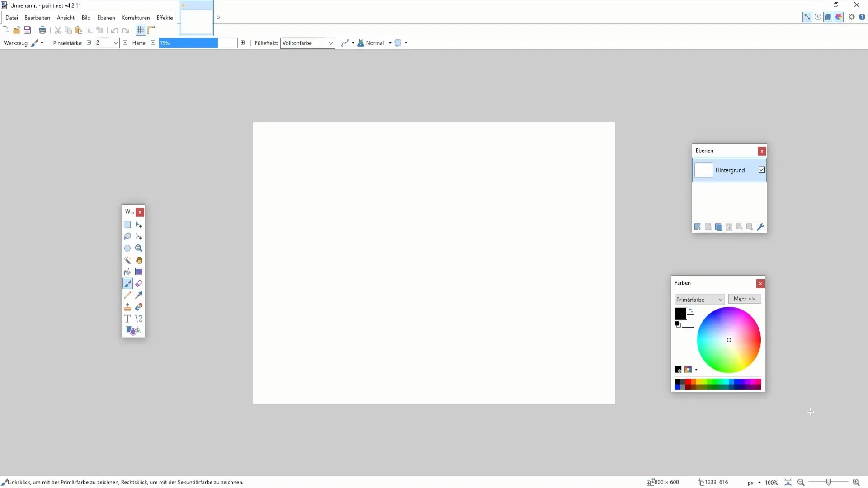Open the Effekte menu
Image resolution: width=868 pixels, height=488 pixels.
click(165, 18)
